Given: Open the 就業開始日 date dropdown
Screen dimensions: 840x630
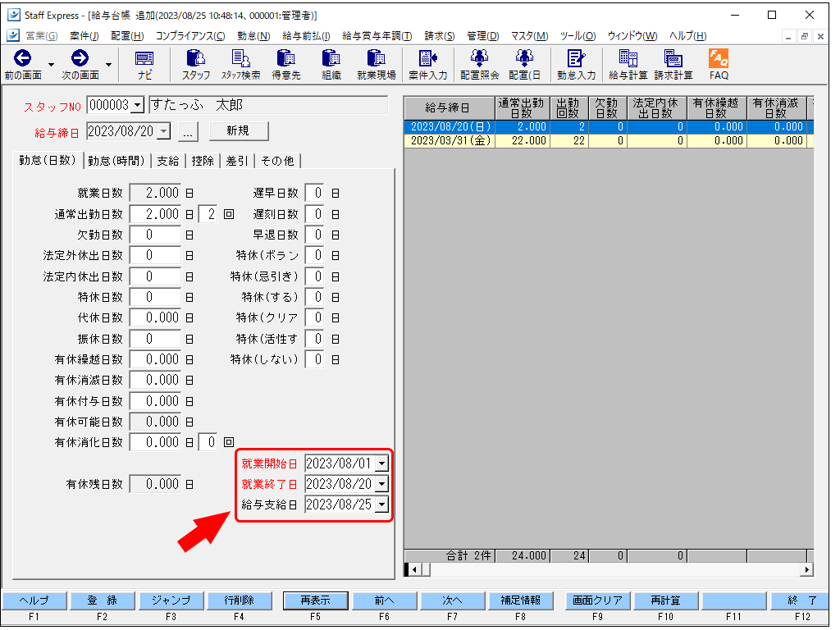Looking at the screenshot, I should [x=381, y=463].
